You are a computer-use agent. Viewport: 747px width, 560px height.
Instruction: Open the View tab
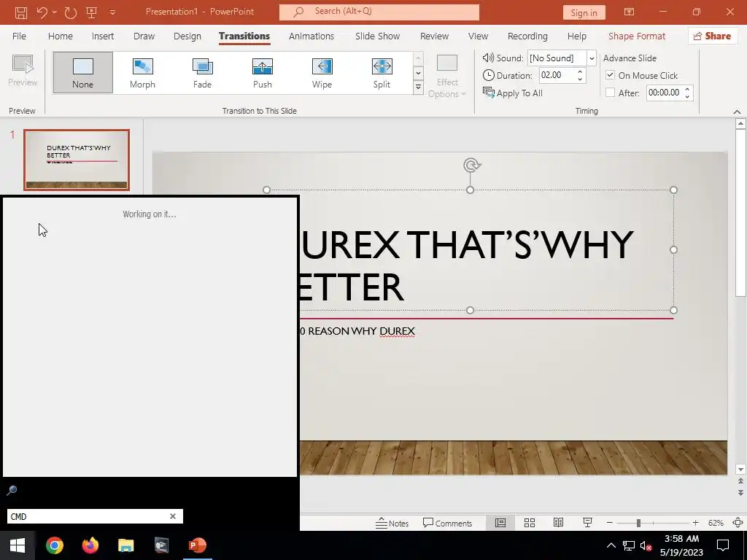478,36
